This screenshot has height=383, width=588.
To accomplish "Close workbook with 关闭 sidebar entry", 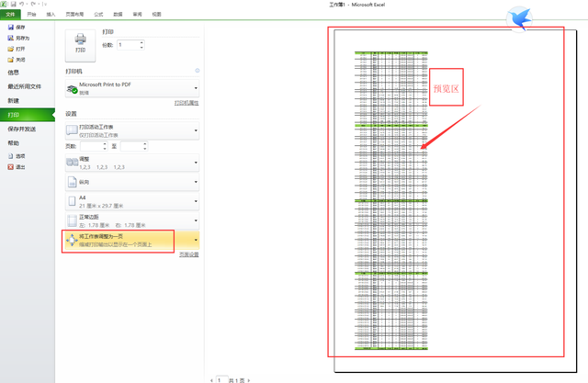I will [17, 60].
